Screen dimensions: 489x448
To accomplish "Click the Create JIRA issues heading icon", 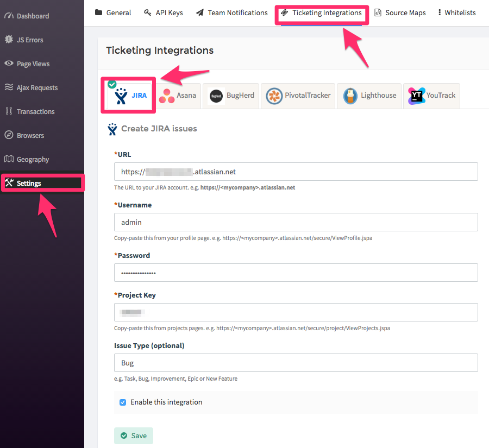I will point(112,129).
